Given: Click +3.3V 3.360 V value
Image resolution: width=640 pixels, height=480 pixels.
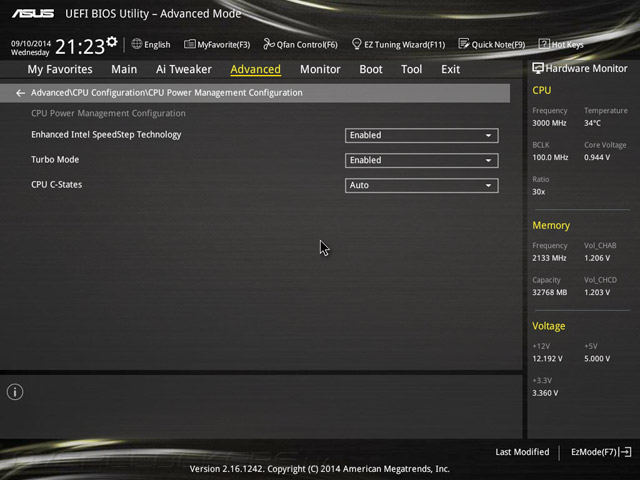Looking at the screenshot, I should pos(545,393).
